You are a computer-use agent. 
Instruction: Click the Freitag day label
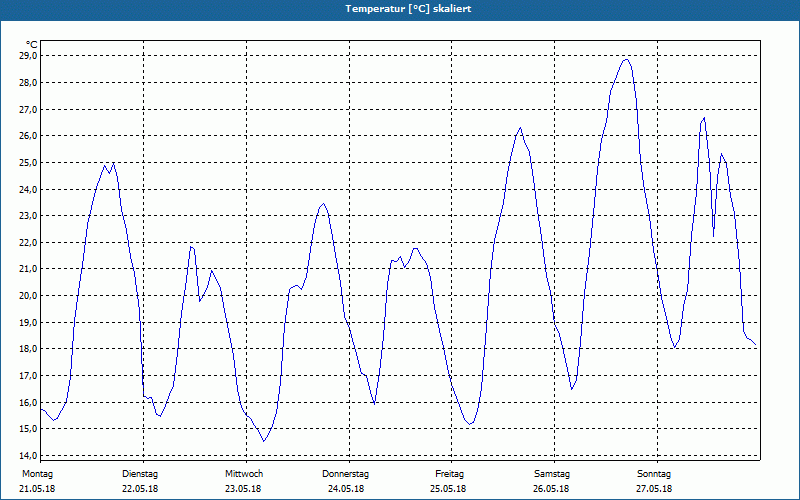tap(449, 474)
